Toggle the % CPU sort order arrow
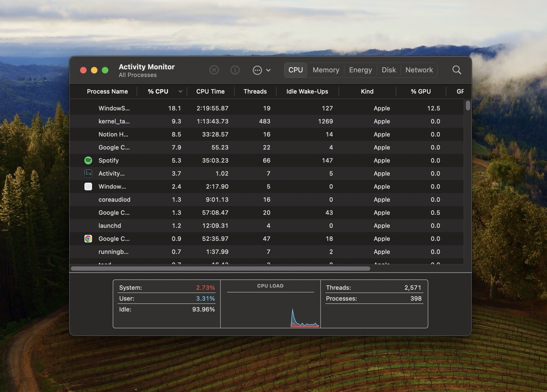The height and width of the screenshot is (392, 547). [x=180, y=91]
